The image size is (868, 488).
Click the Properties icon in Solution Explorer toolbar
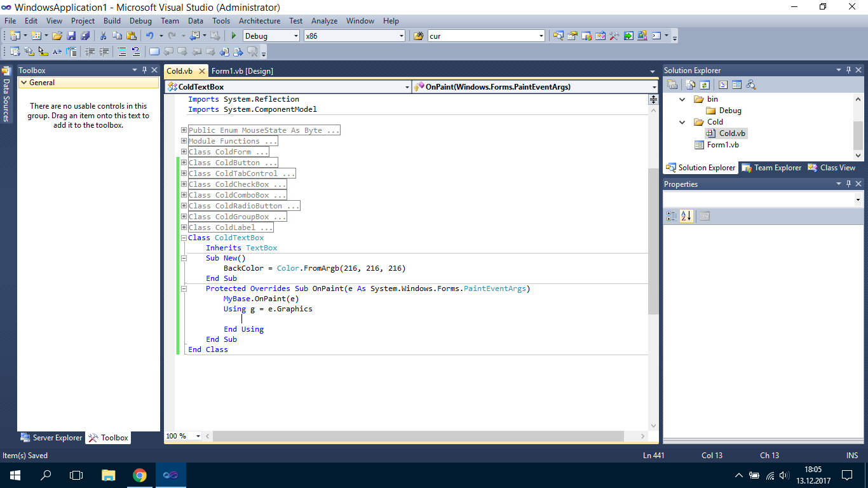(672, 85)
